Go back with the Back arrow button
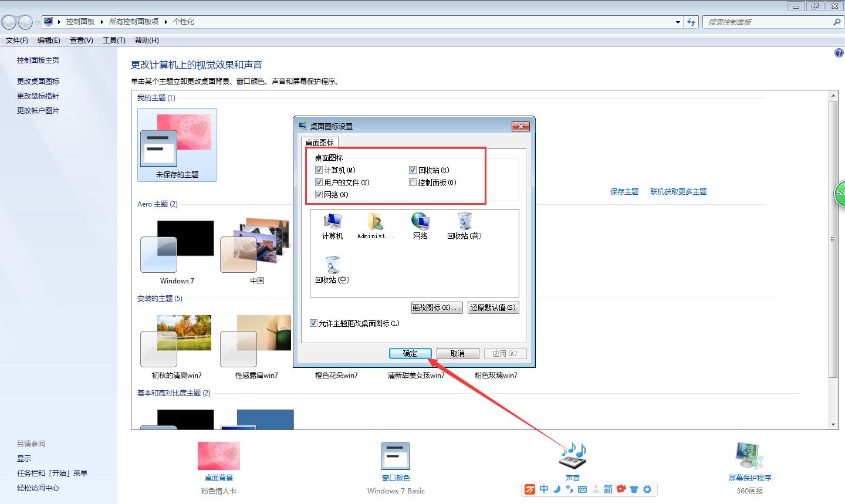Image resolution: width=845 pixels, height=504 pixels. (9, 22)
